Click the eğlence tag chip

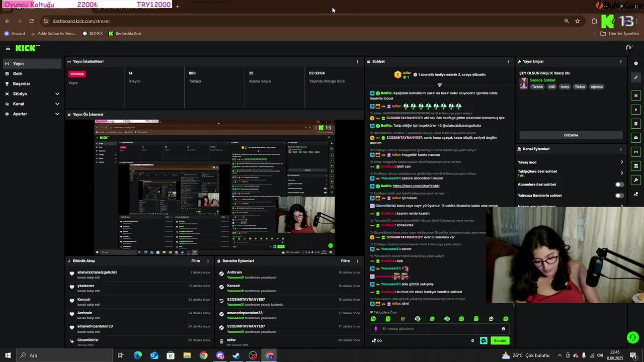pos(597,87)
